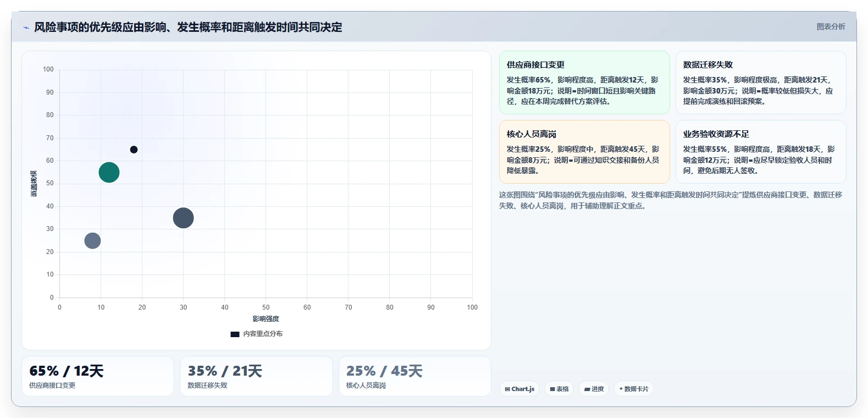Click the 内容重点分布 legend text
The height and width of the screenshot is (418, 868).
tap(263, 334)
